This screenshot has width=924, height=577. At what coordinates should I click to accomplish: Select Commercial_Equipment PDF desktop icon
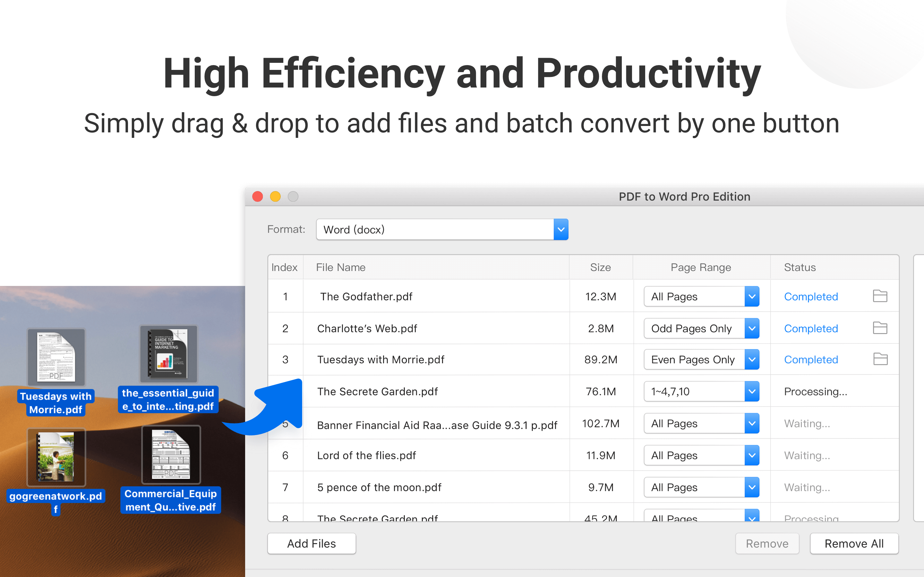(171, 455)
